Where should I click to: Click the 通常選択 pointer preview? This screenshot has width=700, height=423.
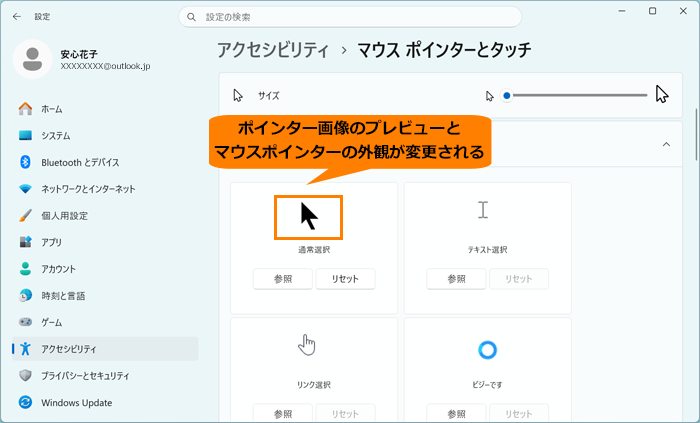[x=308, y=217]
